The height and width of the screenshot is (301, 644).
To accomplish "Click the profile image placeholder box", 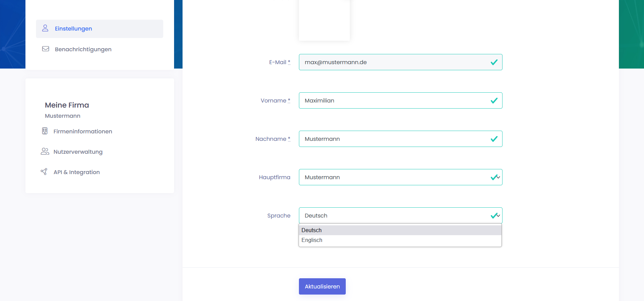I will tap(324, 20).
